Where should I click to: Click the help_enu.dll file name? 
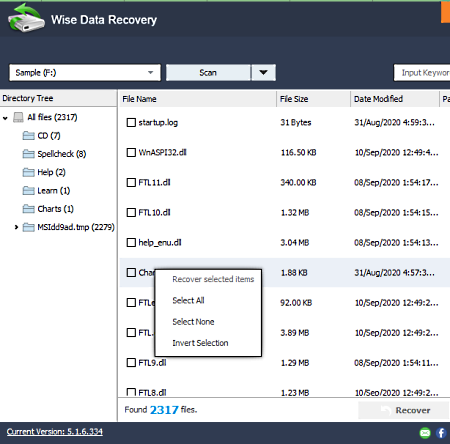click(x=160, y=243)
